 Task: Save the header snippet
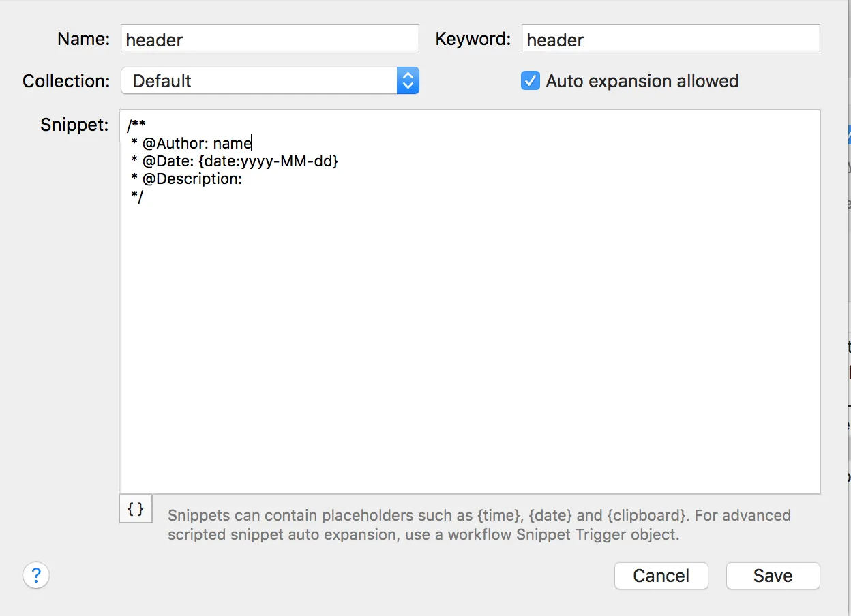[773, 576]
